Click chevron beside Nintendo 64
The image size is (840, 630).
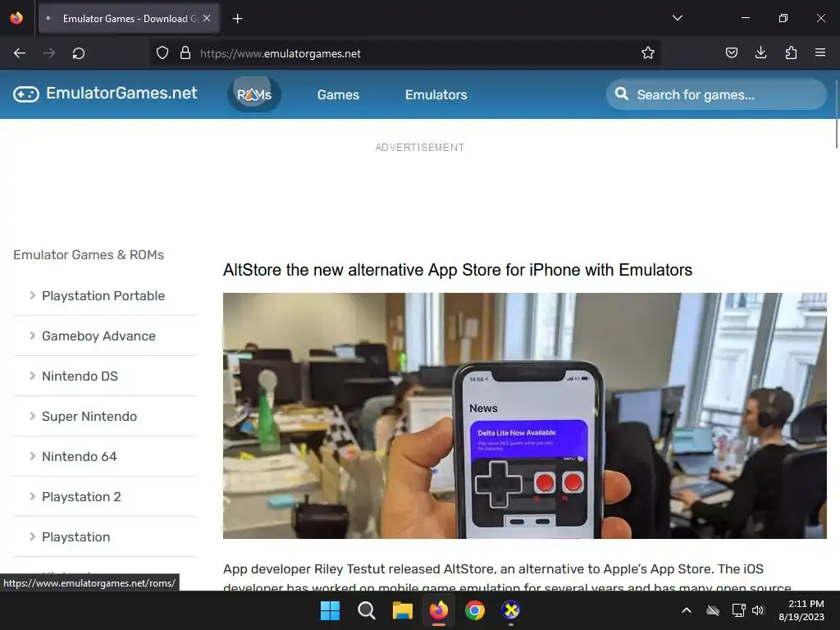[x=32, y=456]
